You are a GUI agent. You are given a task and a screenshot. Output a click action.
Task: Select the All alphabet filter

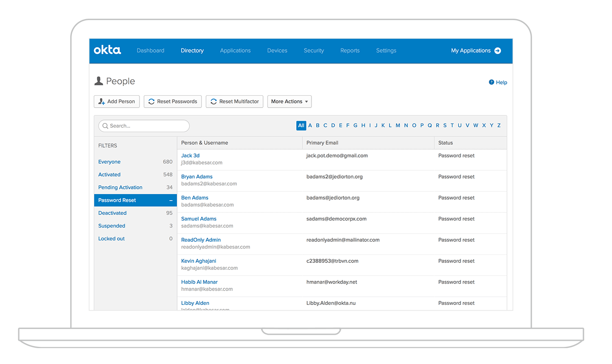[301, 126]
